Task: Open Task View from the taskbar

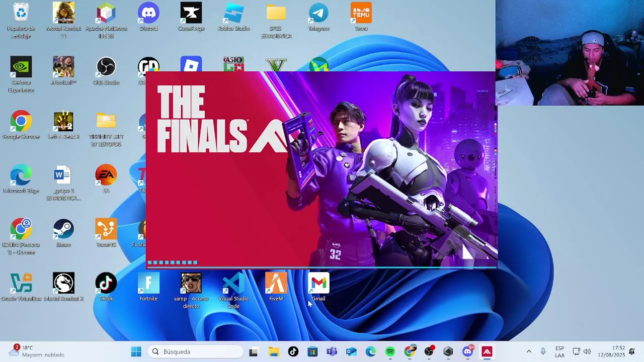Action: coord(254,352)
